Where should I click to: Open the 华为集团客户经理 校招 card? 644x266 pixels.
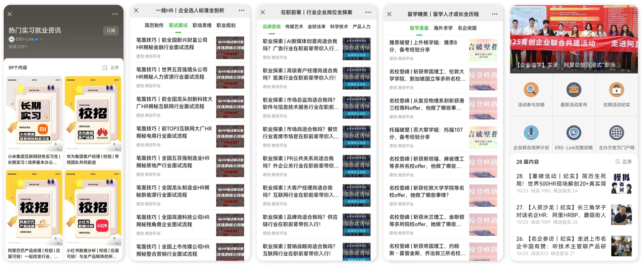click(93, 121)
